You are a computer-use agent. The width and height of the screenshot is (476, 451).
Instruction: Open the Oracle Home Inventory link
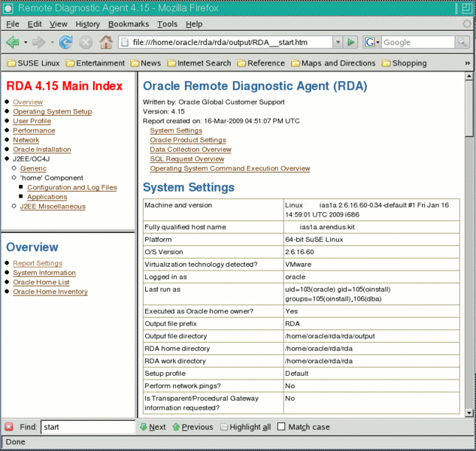coord(50,292)
